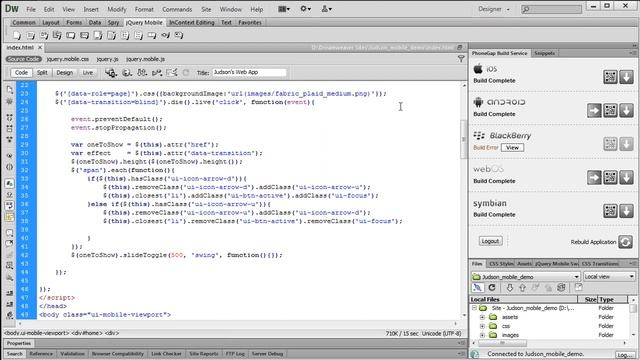This screenshot has width=640, height=360.
Task: Click the Files panel horizontal scrollbar thumb
Action: pos(502,343)
